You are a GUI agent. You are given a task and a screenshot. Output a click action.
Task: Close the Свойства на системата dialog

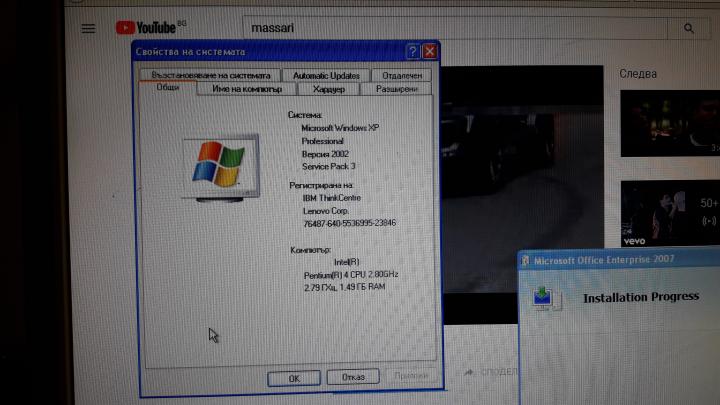(430, 51)
